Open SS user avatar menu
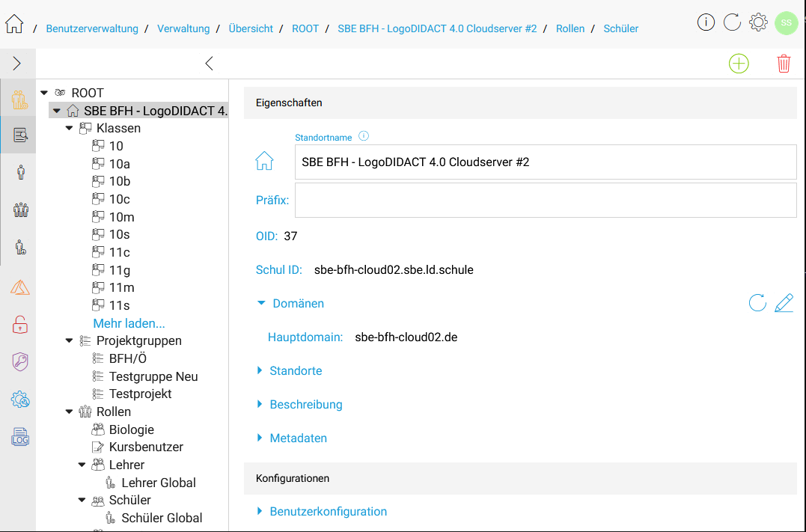 click(786, 22)
